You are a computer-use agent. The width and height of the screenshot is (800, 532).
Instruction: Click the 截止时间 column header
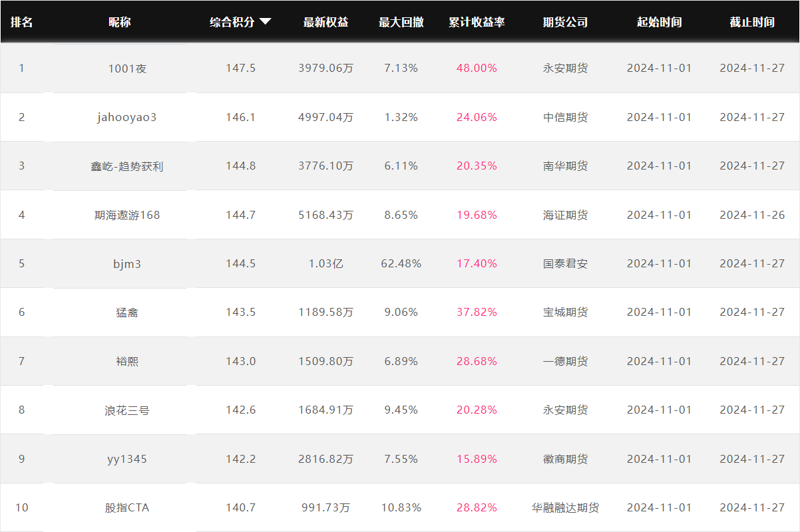click(x=752, y=22)
